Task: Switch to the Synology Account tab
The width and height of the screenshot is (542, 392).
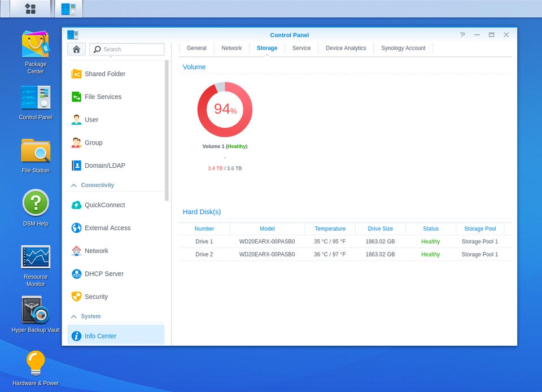Action: tap(403, 48)
